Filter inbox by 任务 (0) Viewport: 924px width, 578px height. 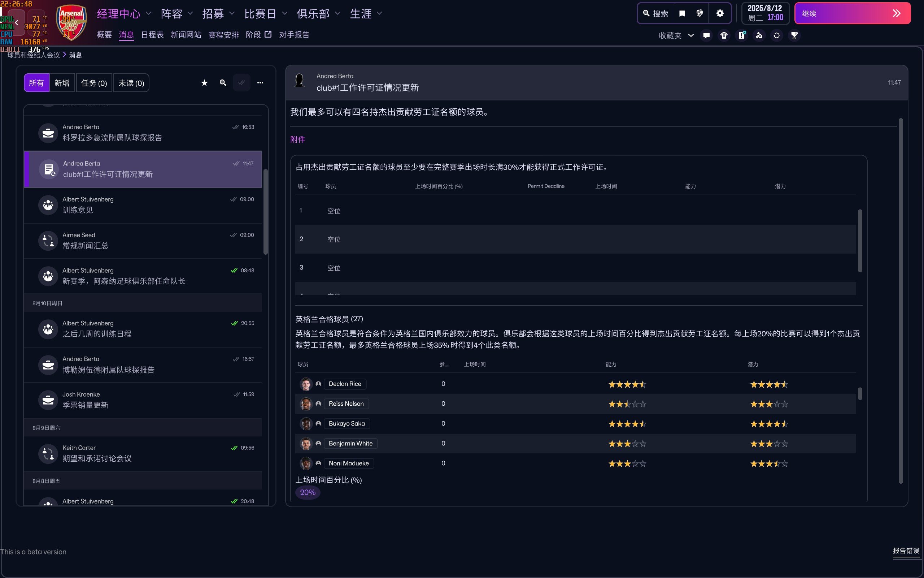point(94,83)
